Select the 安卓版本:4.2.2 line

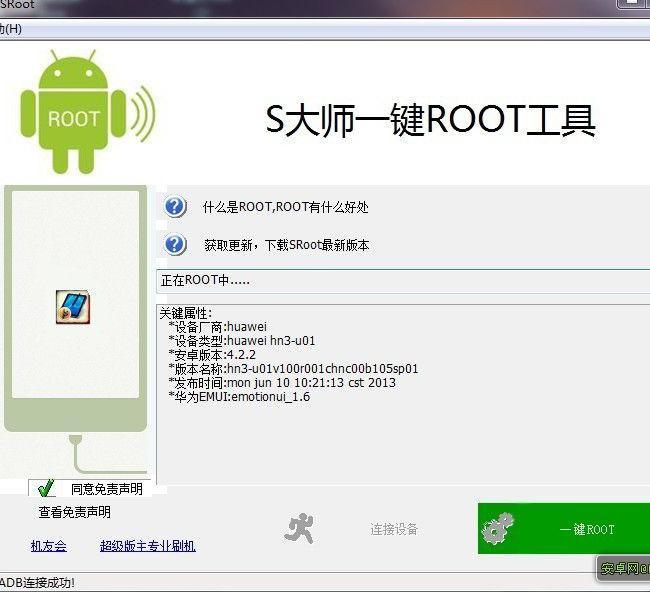(x=212, y=355)
